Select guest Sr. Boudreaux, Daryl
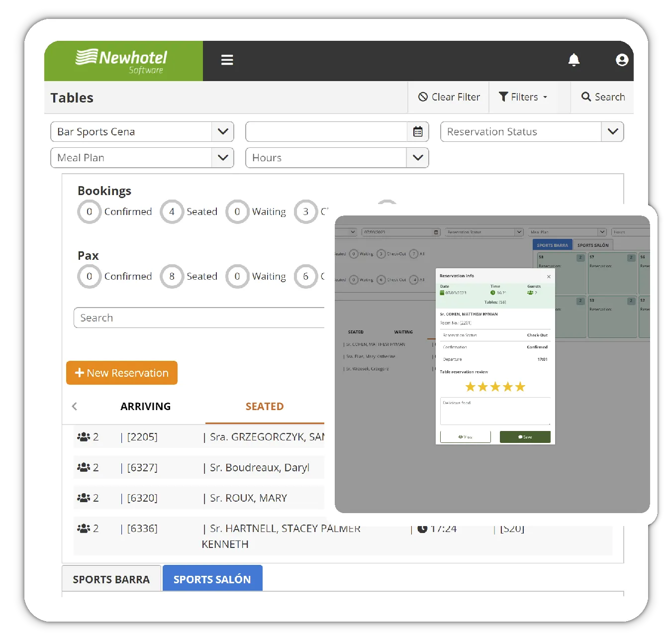The height and width of the screenshot is (644, 668). pyautogui.click(x=259, y=467)
